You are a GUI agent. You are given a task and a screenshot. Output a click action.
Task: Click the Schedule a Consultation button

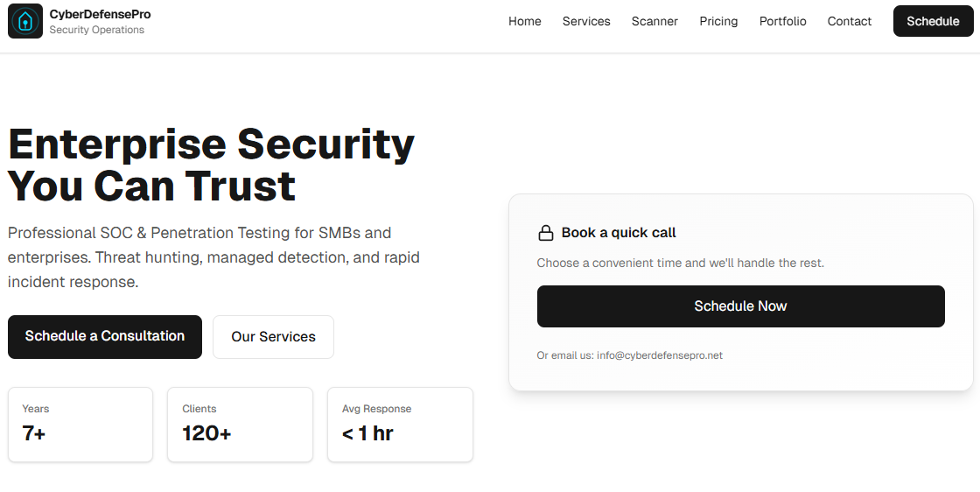click(x=105, y=336)
